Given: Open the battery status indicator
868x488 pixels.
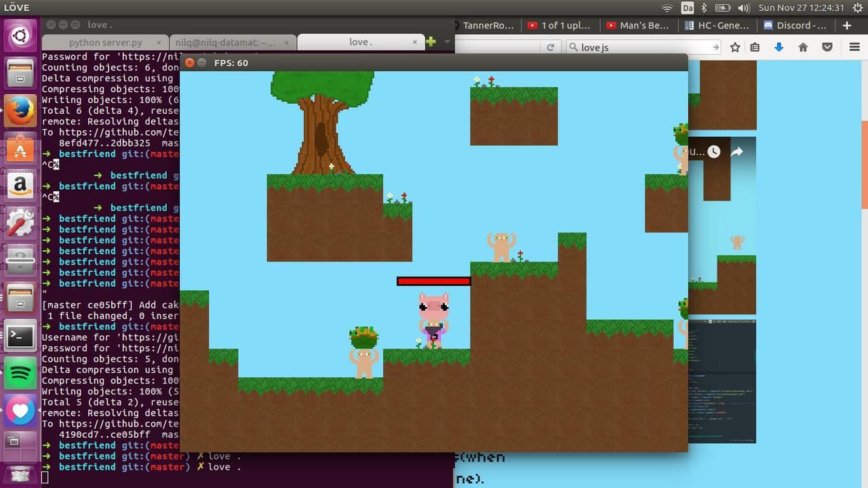Looking at the screenshot, I should point(723,7).
